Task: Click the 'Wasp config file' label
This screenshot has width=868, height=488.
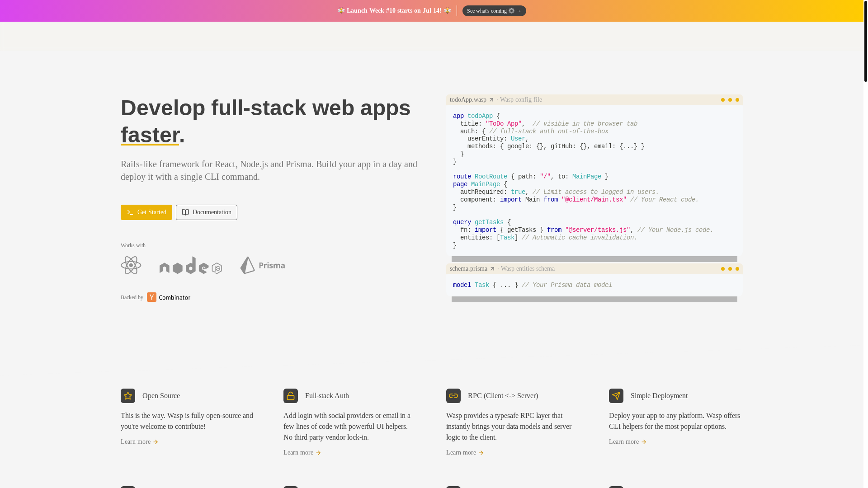Action: tap(521, 100)
